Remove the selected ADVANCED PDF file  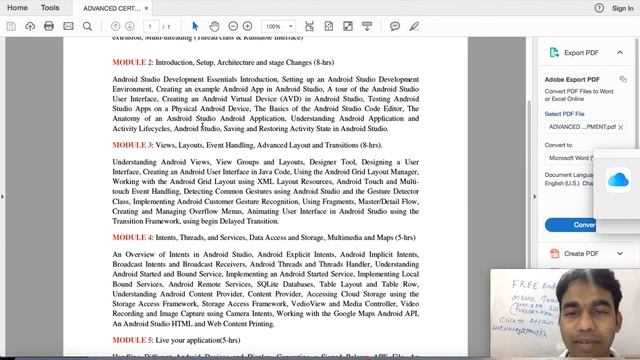coord(620,127)
